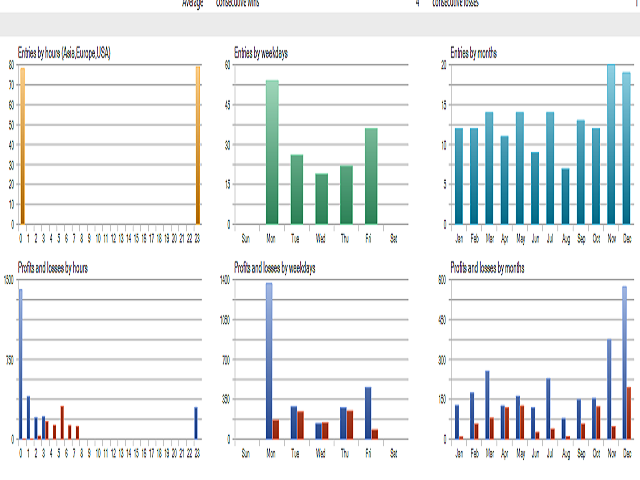
Task: Click the "Entries by weekdays" chart title
Action: click(x=261, y=53)
